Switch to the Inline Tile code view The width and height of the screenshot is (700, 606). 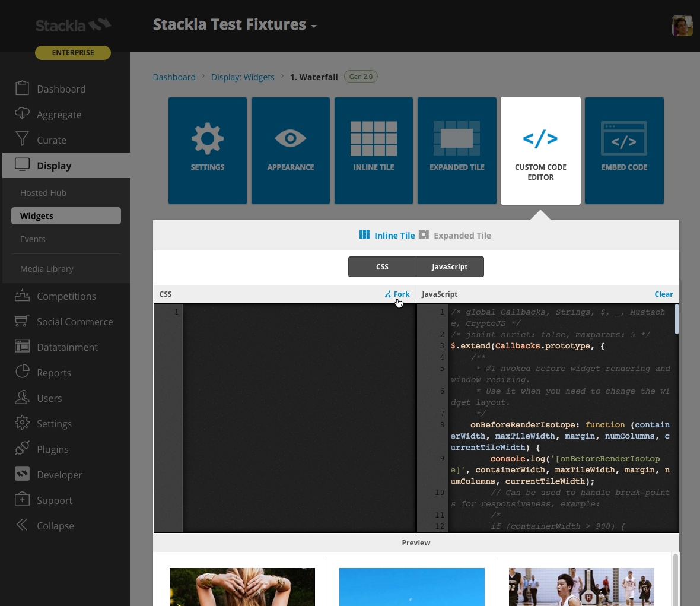tap(387, 236)
